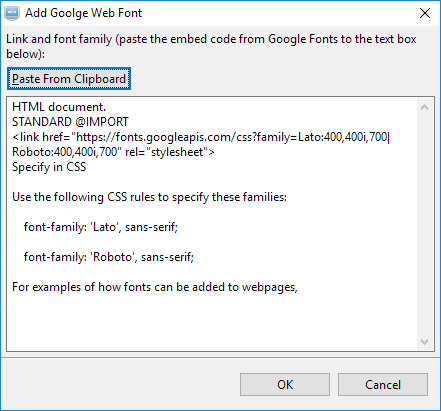Confirm with the OK button
Image resolution: width=441 pixels, height=411 pixels.
(285, 385)
